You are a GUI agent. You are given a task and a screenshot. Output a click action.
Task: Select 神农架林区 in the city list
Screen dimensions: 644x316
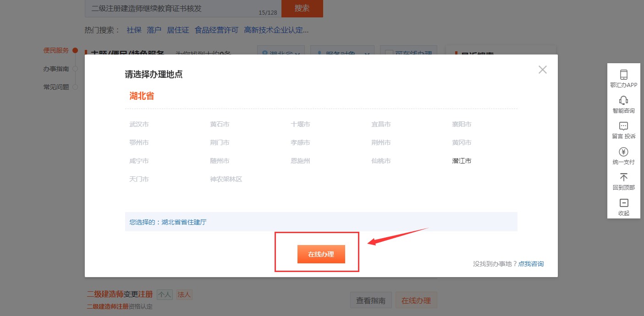point(226,179)
